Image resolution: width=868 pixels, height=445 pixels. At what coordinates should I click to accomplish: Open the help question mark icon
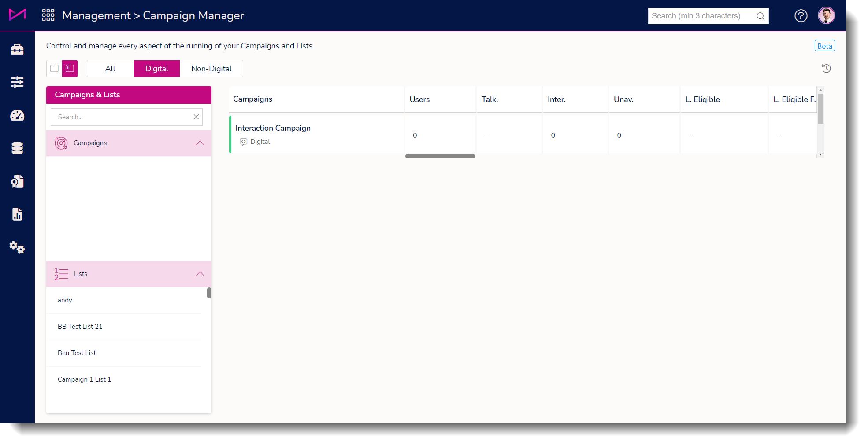pyautogui.click(x=801, y=16)
